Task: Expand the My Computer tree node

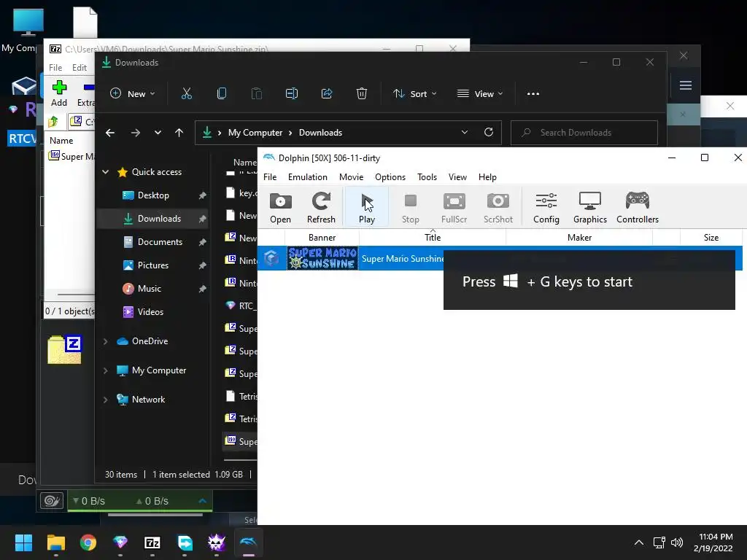Action: click(x=105, y=370)
